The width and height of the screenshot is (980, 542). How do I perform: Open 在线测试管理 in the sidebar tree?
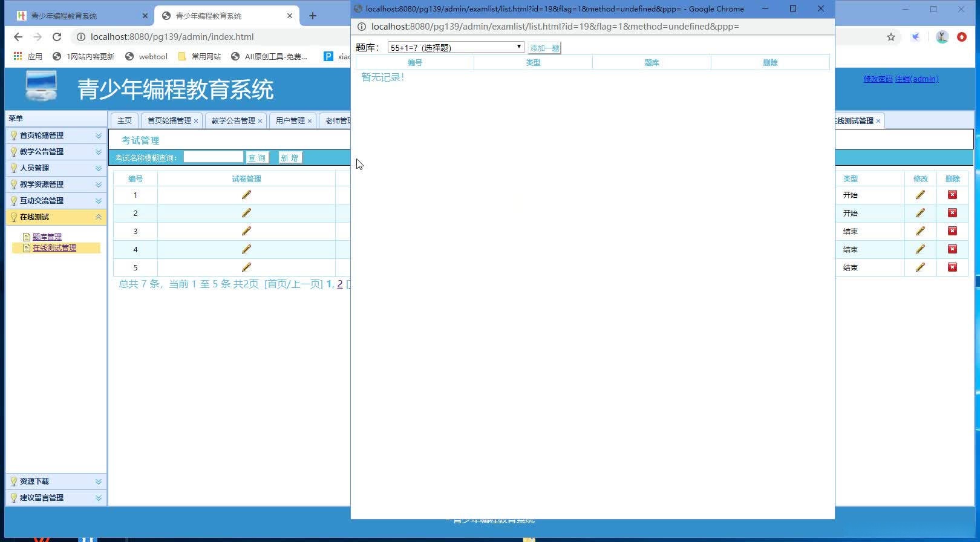pos(54,248)
